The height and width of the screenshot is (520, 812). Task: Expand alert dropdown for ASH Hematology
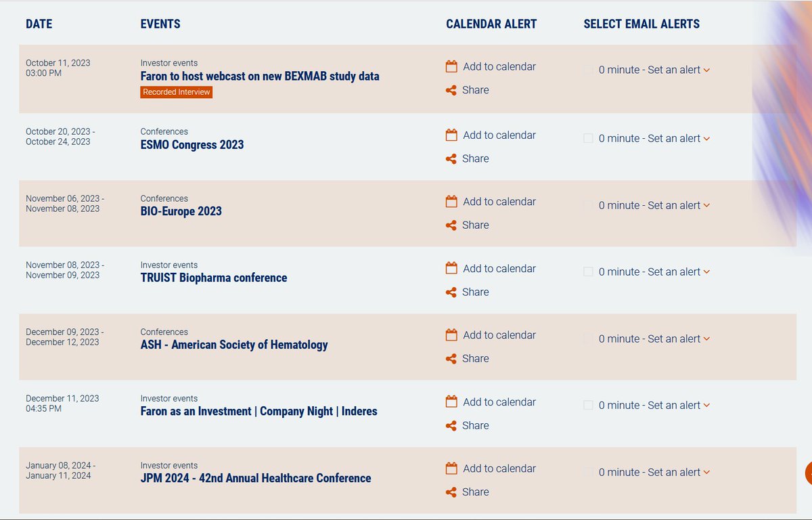[x=706, y=339]
